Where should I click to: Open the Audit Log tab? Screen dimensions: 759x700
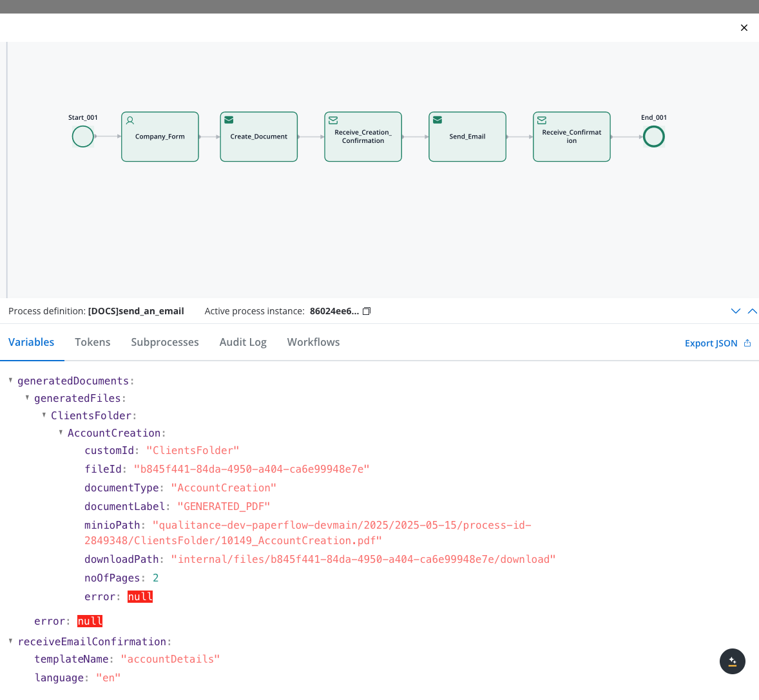pyautogui.click(x=243, y=342)
